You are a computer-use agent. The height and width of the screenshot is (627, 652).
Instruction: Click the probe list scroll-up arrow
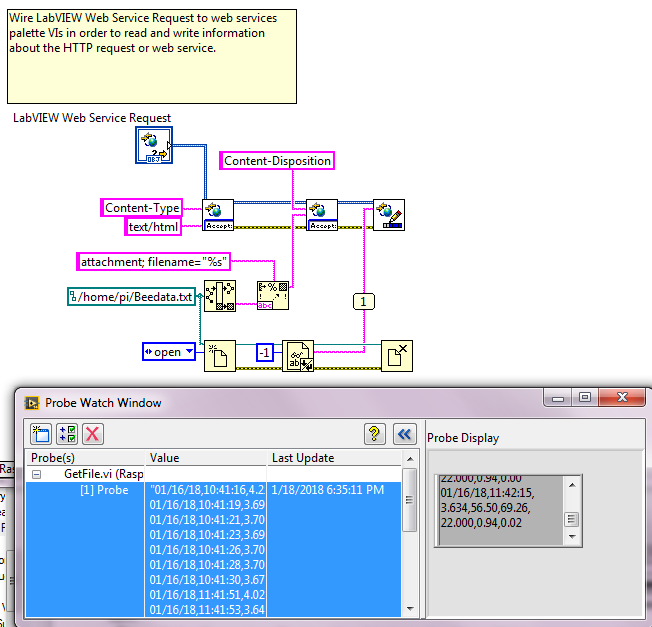click(410, 459)
